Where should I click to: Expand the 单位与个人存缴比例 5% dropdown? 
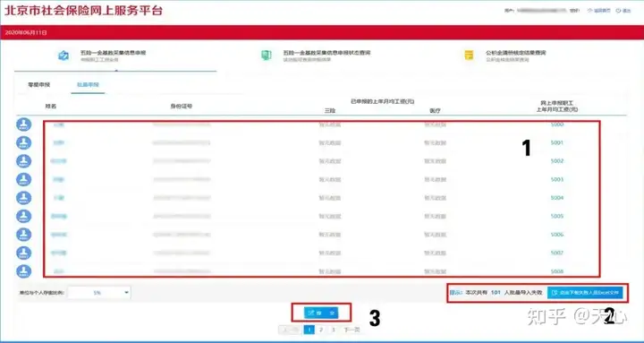point(99,293)
